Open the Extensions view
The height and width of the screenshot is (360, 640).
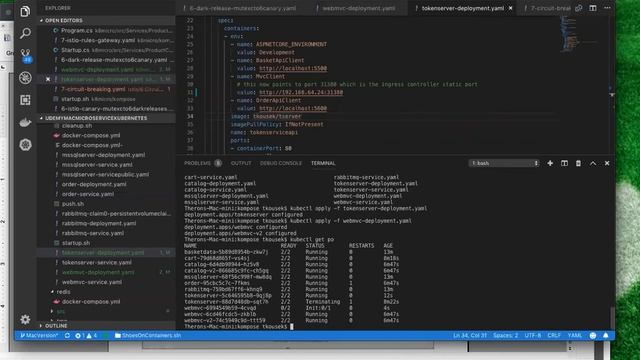point(25,100)
